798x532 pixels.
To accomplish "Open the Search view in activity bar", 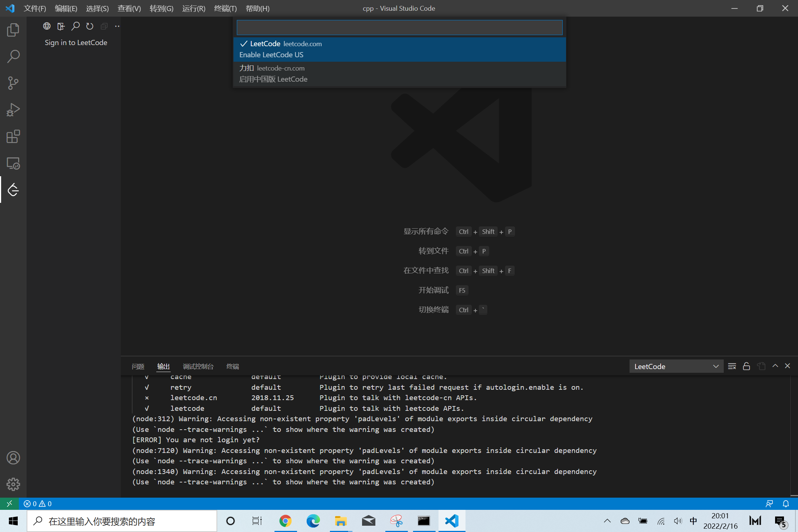I will tap(13, 57).
